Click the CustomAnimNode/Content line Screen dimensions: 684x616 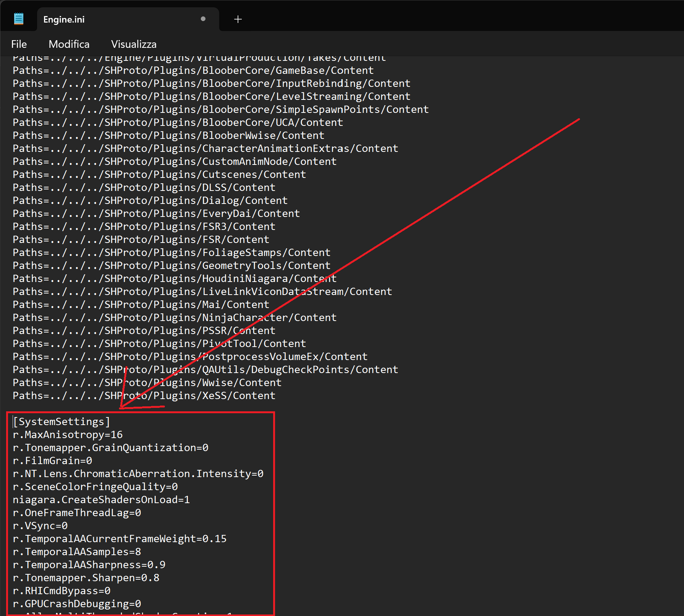pyautogui.click(x=175, y=161)
